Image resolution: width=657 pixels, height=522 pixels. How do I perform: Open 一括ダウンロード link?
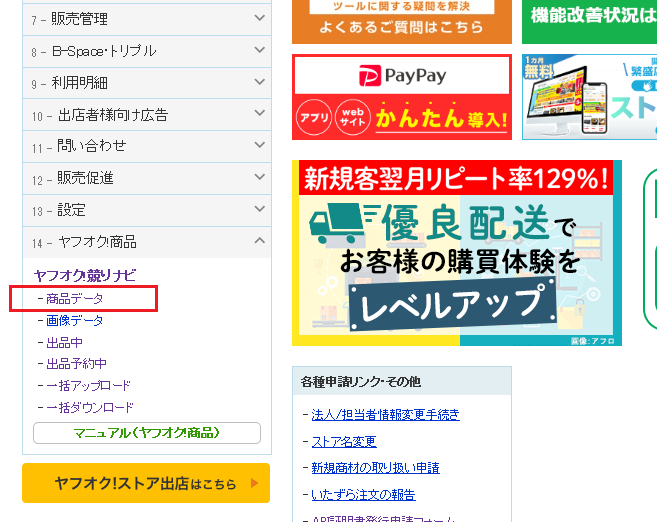[x=90, y=407]
